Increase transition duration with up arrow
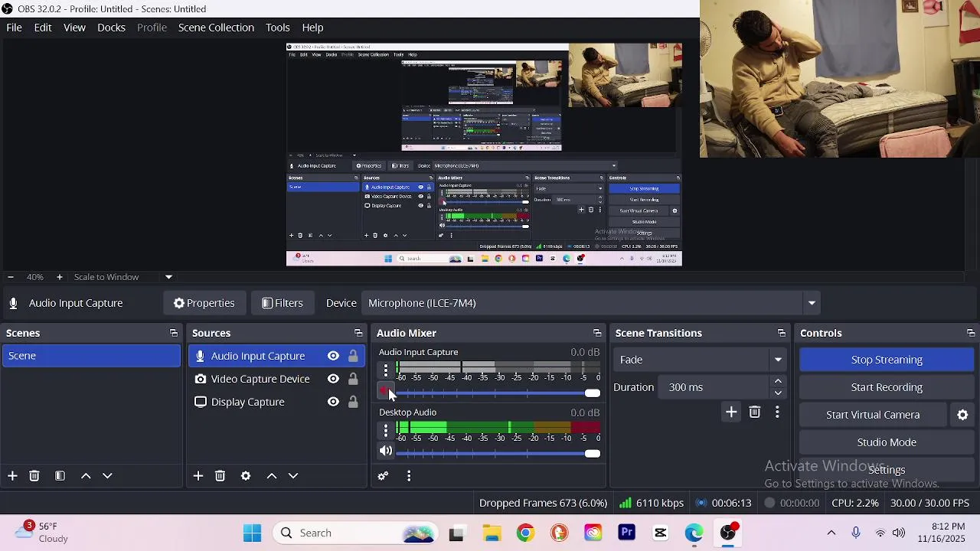 point(778,381)
